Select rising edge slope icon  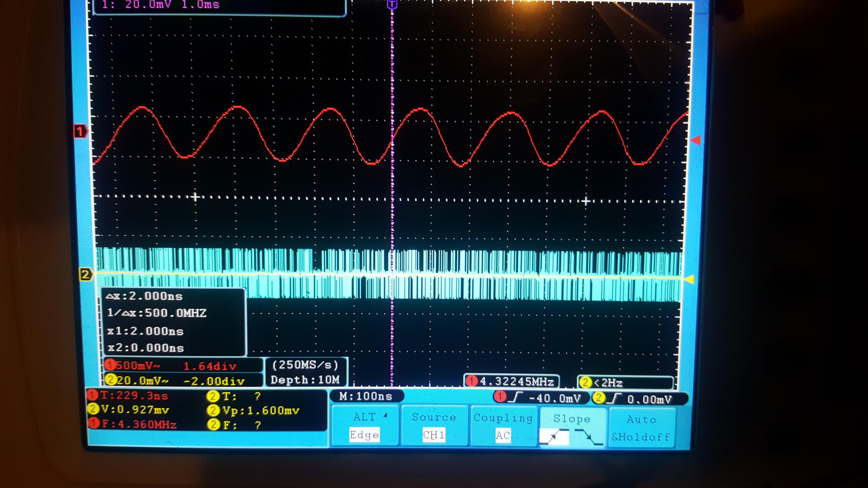[x=554, y=437]
